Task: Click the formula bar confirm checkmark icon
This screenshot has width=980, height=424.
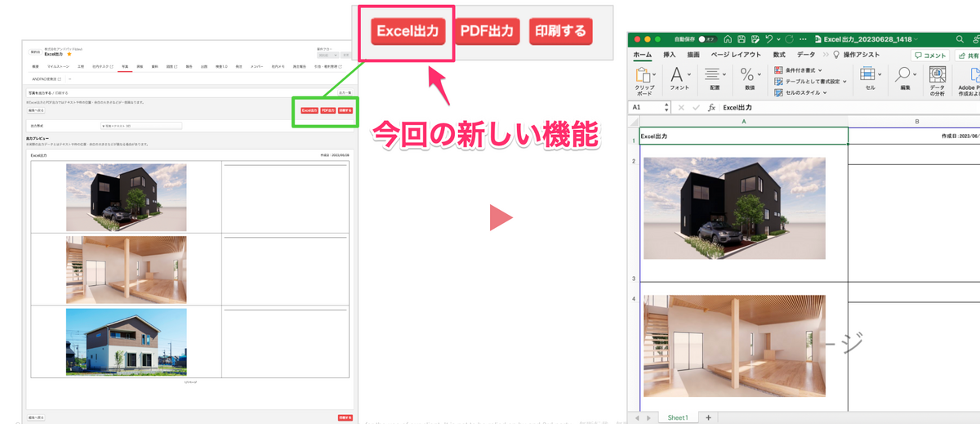Action: tap(696, 107)
